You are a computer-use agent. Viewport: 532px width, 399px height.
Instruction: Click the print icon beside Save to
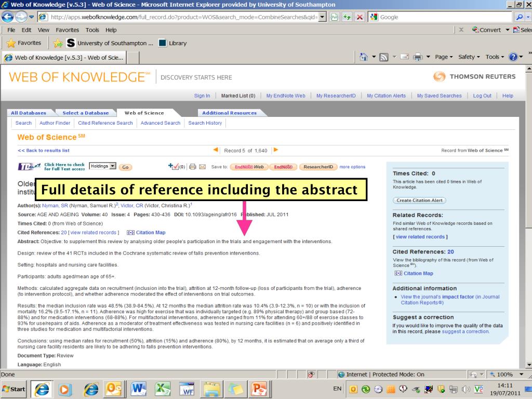[193, 167]
